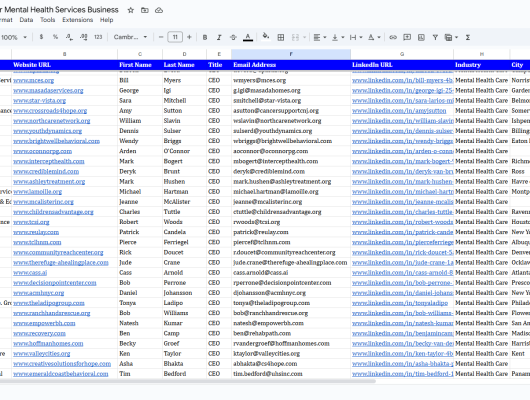Open www.credibiemind.com link
The width and height of the screenshot is (530, 400).
(46, 171)
